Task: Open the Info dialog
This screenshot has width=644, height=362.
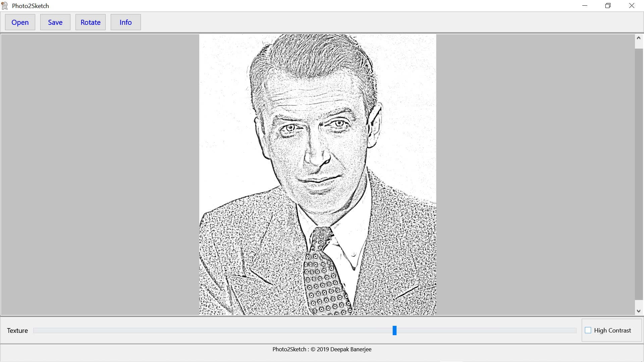Action: pos(125,22)
